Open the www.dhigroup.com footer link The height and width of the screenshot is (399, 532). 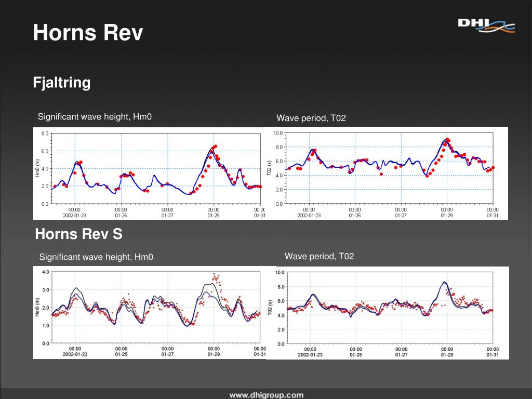267,395
